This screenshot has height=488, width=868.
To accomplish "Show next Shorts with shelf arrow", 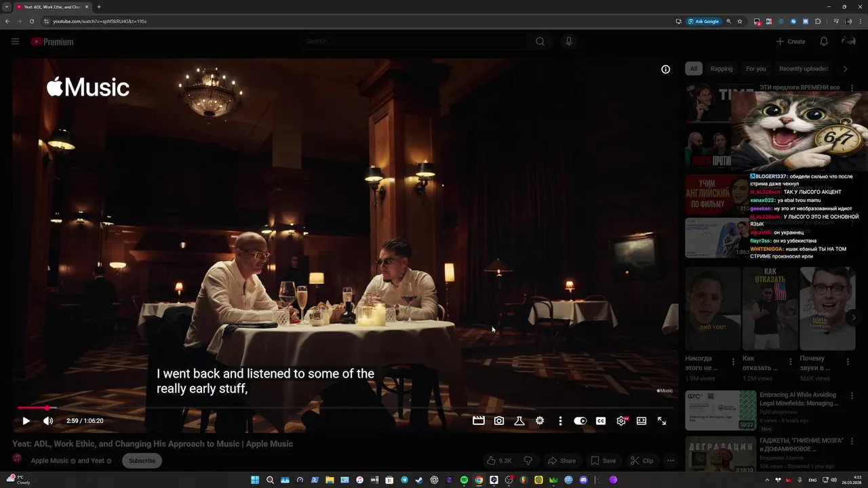I will (853, 317).
